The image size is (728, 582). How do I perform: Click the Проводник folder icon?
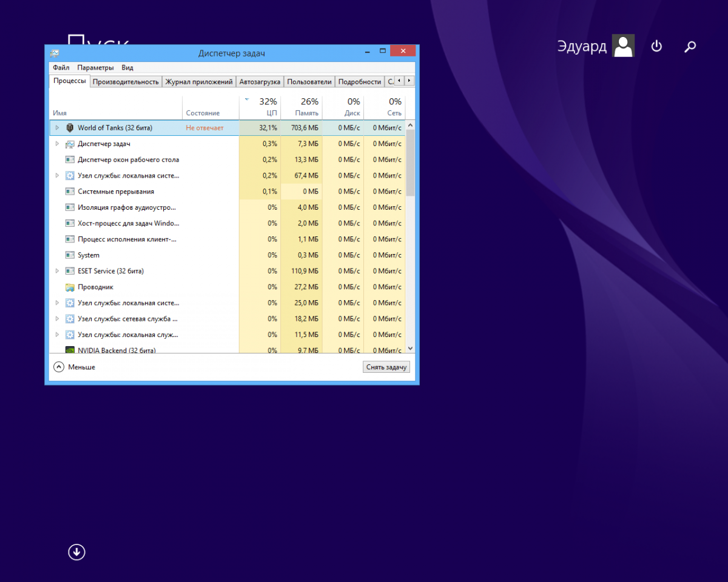pyautogui.click(x=70, y=287)
